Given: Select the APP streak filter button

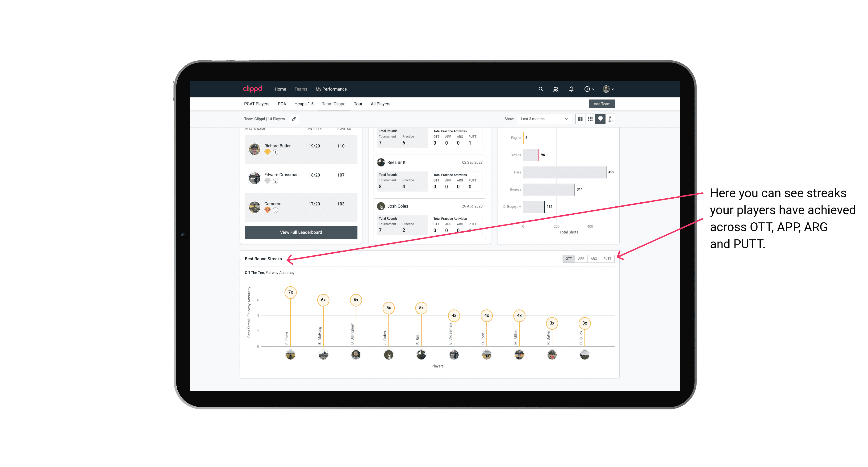Looking at the screenshot, I should click(580, 258).
